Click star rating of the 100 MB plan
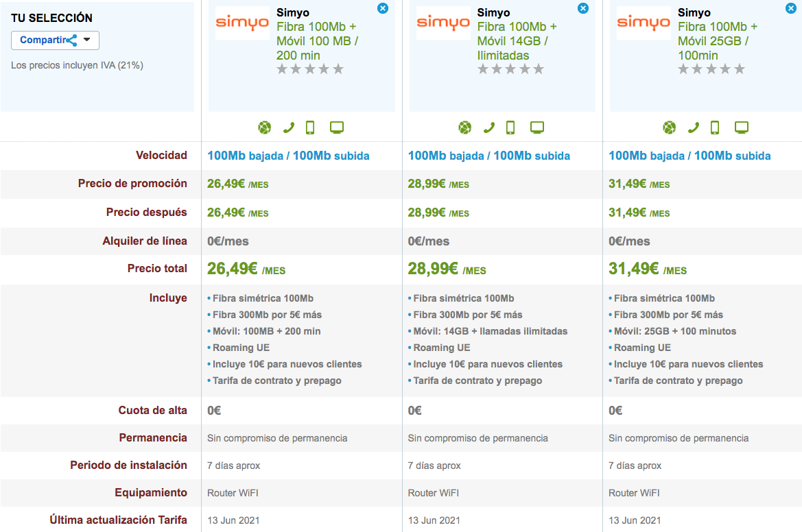Image resolution: width=802 pixels, height=532 pixels. pyautogui.click(x=310, y=69)
